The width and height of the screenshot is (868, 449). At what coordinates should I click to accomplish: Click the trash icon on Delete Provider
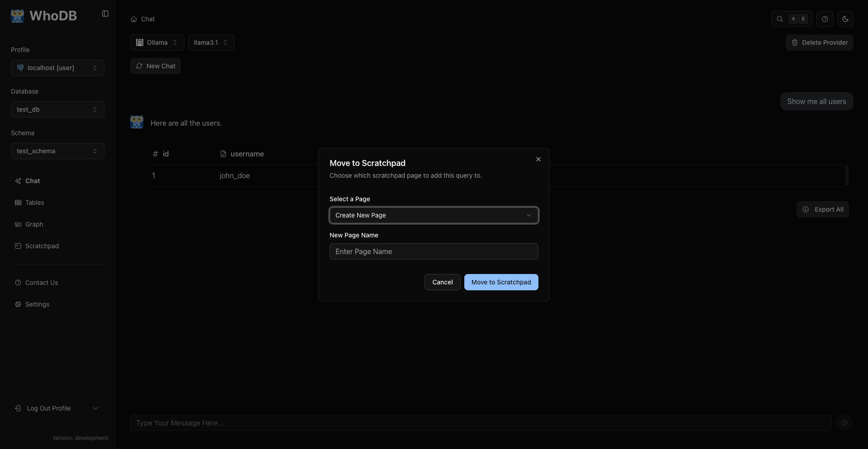[795, 43]
